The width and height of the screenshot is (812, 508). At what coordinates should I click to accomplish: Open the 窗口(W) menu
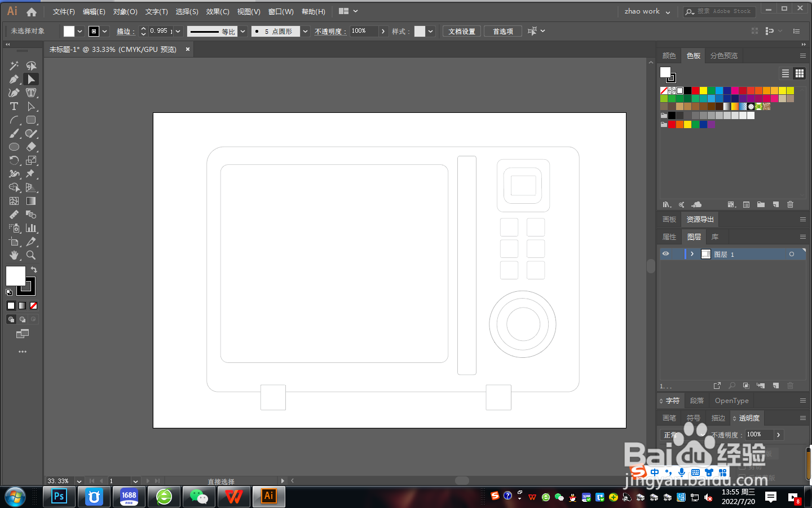[x=281, y=11]
